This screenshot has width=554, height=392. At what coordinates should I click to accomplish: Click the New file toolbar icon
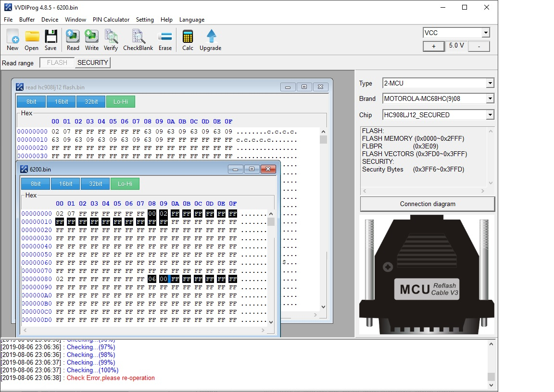coord(13,37)
